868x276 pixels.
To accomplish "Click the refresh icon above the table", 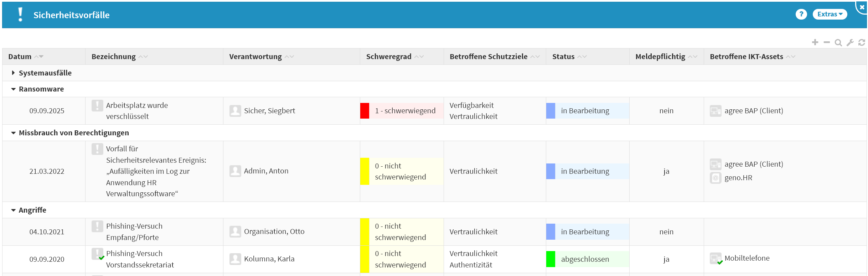I will coord(862,43).
